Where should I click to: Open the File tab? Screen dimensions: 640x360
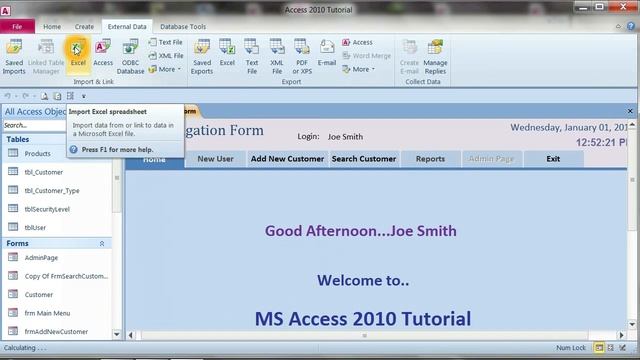click(17, 27)
